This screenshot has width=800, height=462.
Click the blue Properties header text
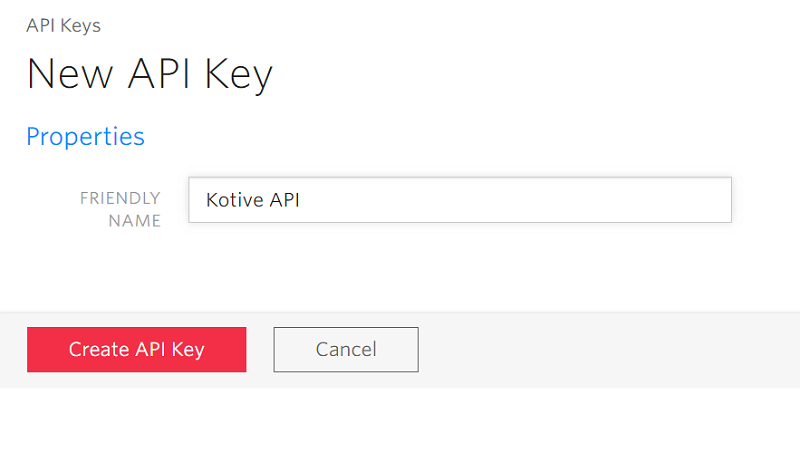(86, 137)
